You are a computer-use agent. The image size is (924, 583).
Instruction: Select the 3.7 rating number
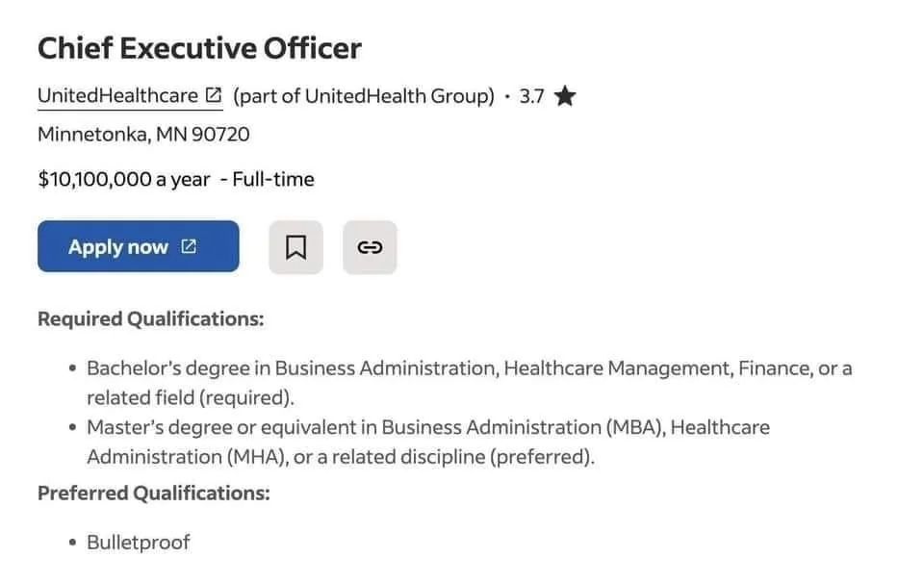[531, 96]
